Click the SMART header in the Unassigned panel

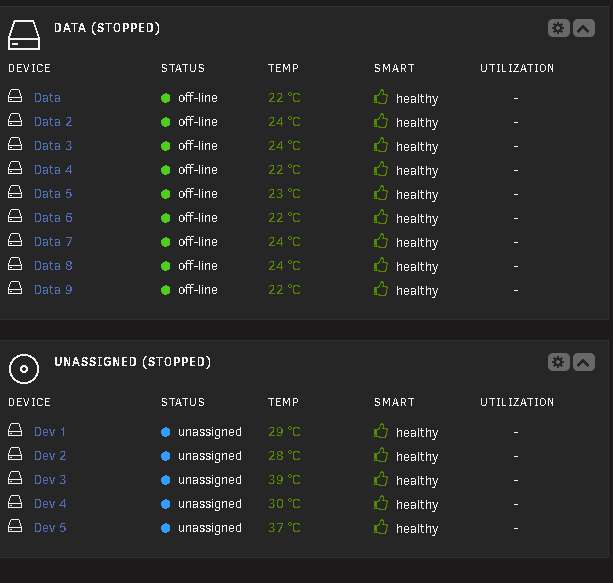pyautogui.click(x=394, y=402)
